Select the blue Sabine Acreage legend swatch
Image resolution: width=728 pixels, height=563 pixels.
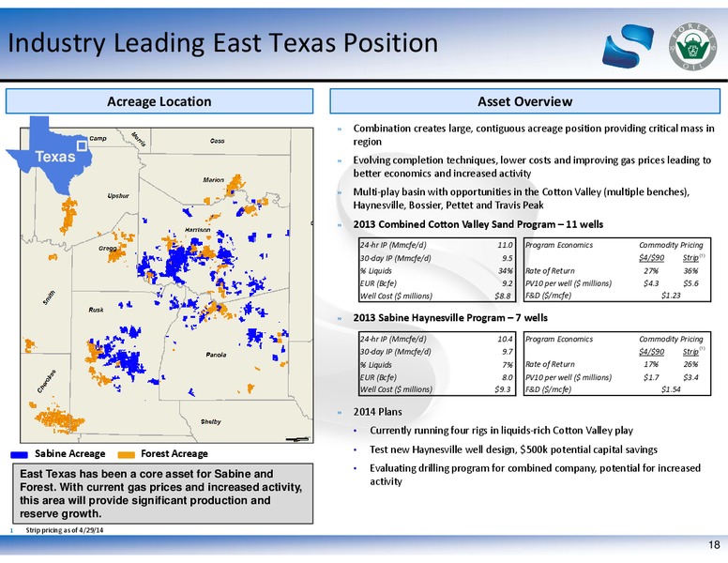19,455
